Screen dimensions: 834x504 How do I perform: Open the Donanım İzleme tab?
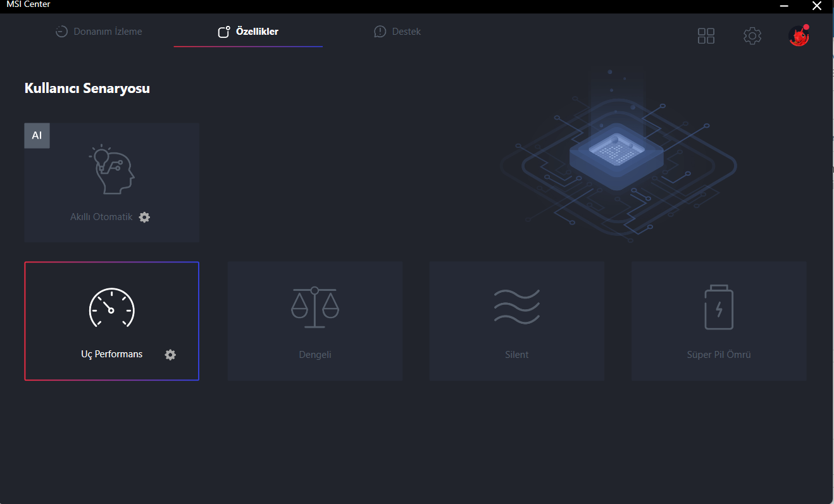tap(99, 32)
